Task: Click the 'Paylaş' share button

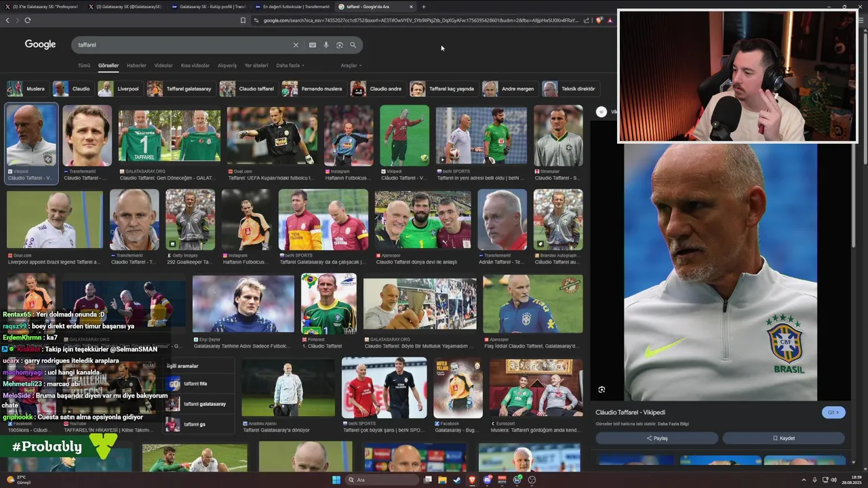Action: pyautogui.click(x=656, y=439)
